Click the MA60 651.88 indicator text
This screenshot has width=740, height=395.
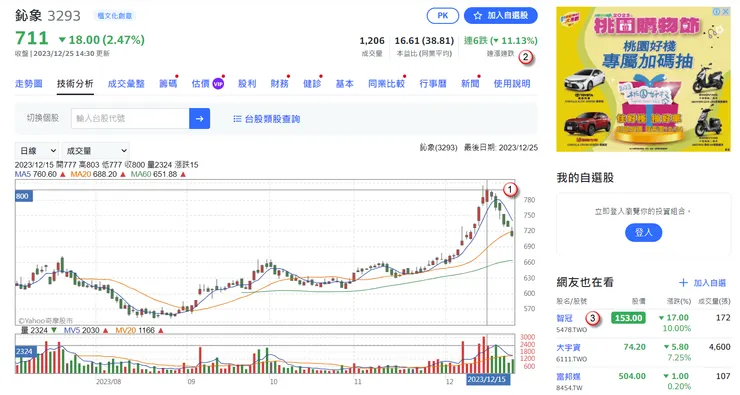tap(154, 174)
